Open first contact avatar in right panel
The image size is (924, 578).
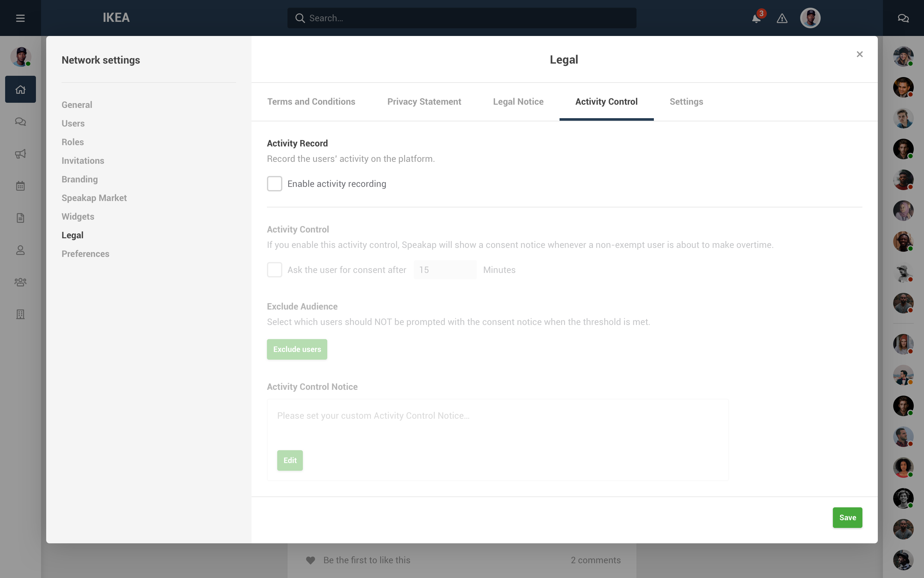tap(903, 57)
